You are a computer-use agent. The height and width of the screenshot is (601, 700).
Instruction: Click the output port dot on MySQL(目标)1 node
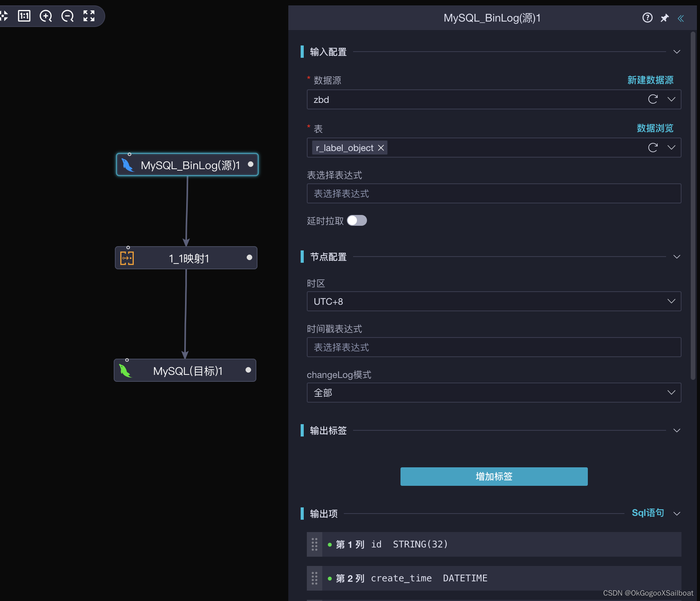tap(248, 370)
